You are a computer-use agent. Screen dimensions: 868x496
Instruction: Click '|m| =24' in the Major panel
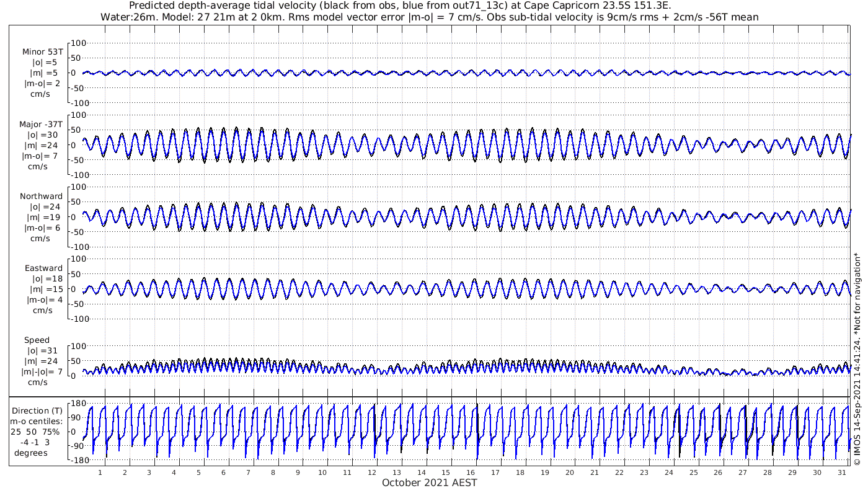coord(43,145)
